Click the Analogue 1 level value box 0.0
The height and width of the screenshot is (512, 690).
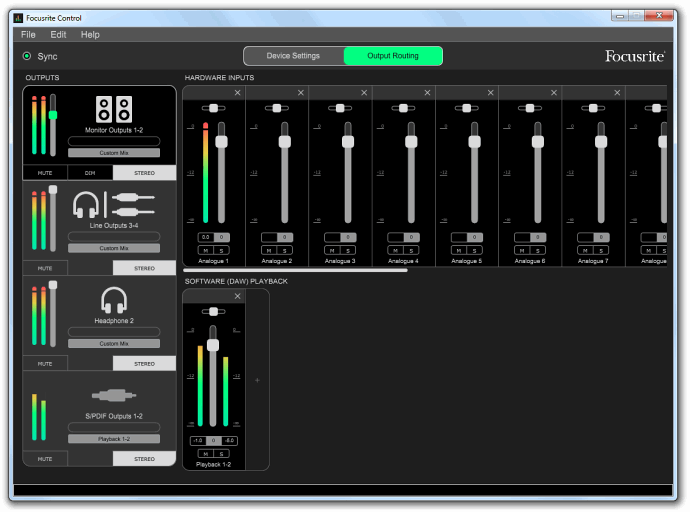206,238
